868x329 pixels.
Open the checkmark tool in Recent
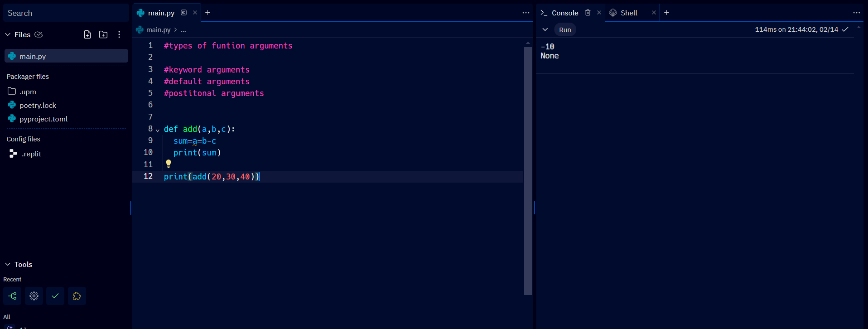(55, 296)
